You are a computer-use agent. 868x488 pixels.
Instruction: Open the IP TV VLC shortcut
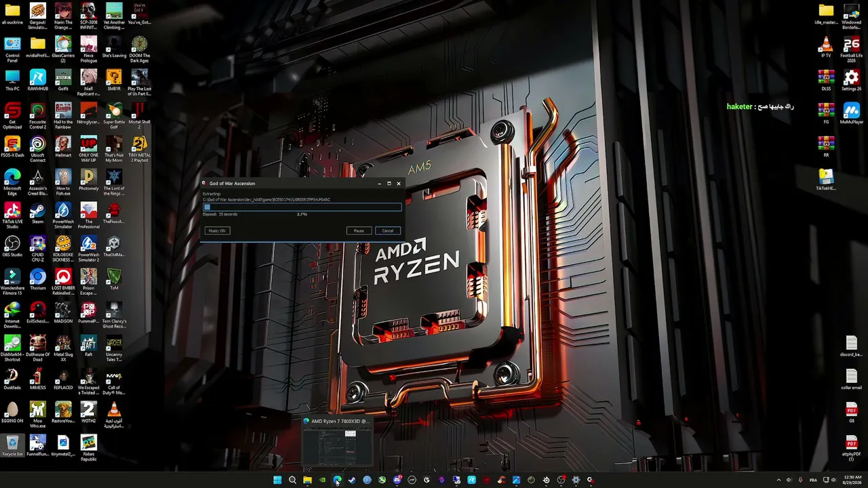826,47
